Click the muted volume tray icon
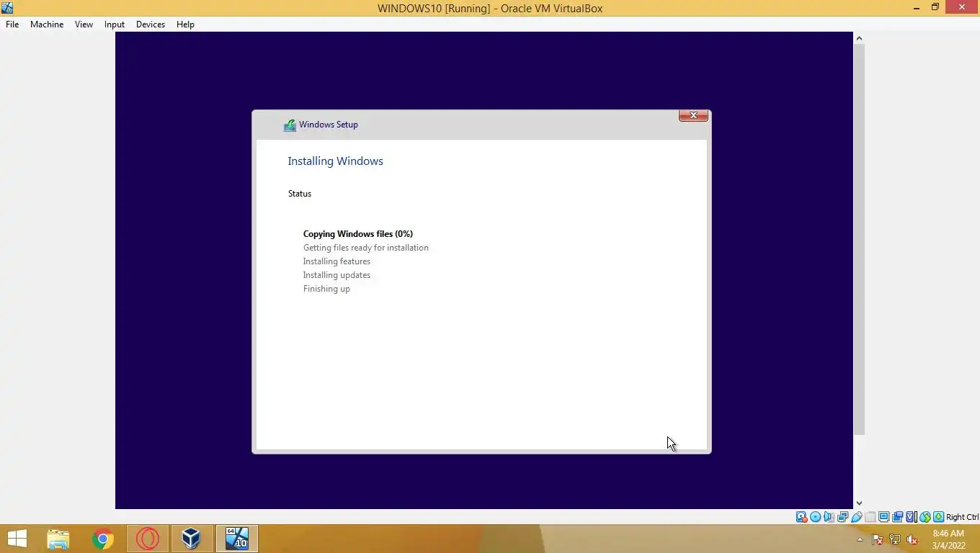Image resolution: width=980 pixels, height=553 pixels. point(912,539)
